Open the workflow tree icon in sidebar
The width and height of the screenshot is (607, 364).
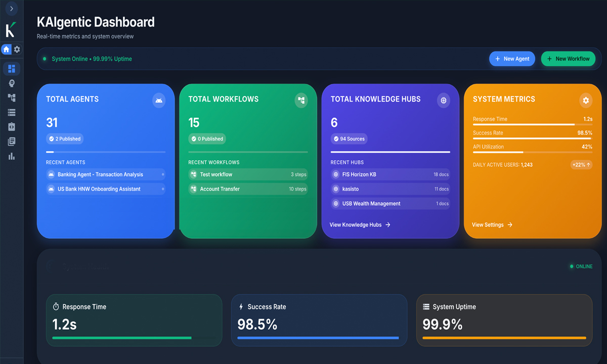click(x=12, y=98)
